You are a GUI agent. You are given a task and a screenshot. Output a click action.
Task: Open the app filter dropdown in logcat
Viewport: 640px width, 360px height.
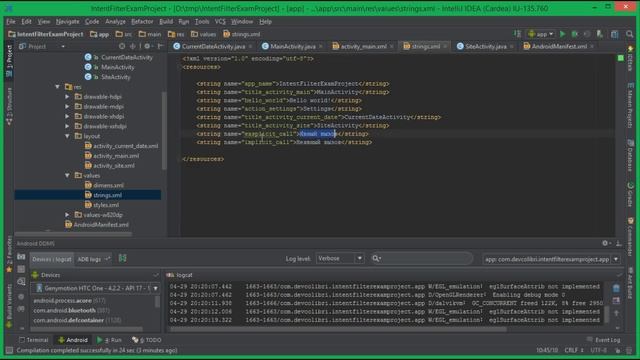tap(551, 259)
